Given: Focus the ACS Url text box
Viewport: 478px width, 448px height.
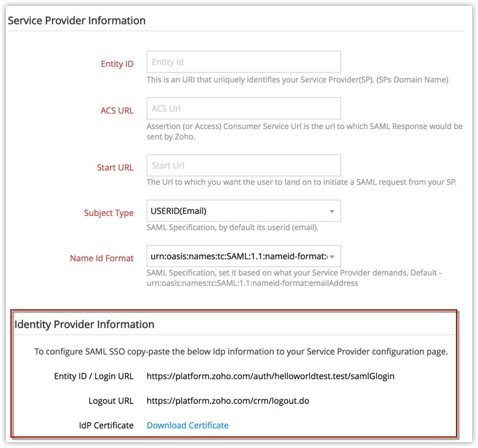Looking at the screenshot, I should click(x=243, y=108).
